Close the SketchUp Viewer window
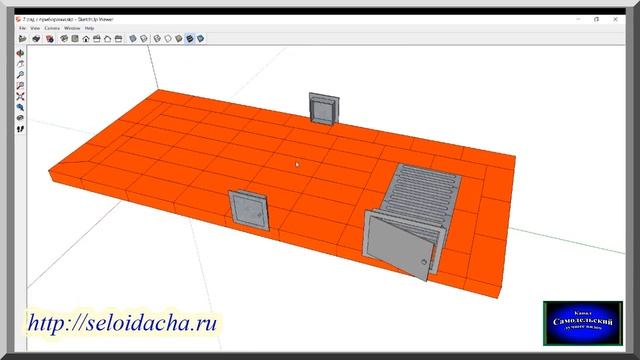640x360 pixels. coord(615,19)
